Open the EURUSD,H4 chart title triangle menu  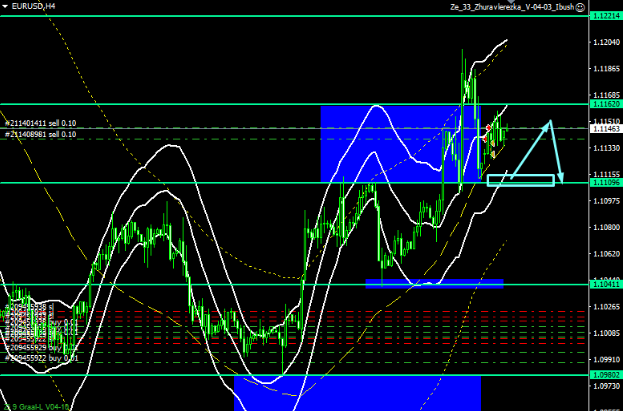pos(5,6)
